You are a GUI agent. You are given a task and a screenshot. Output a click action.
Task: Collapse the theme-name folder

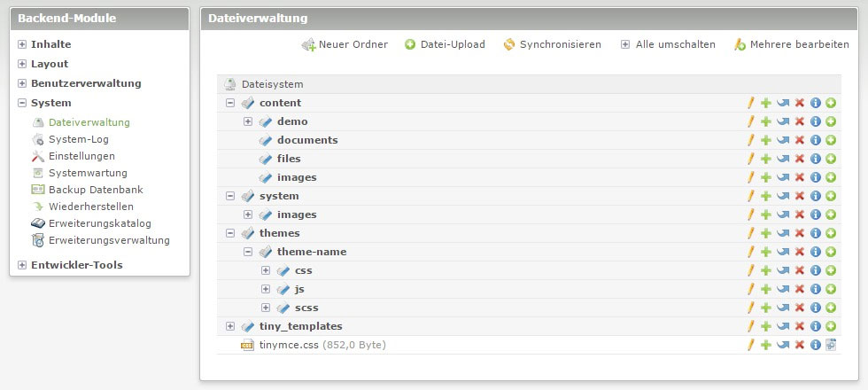point(248,253)
